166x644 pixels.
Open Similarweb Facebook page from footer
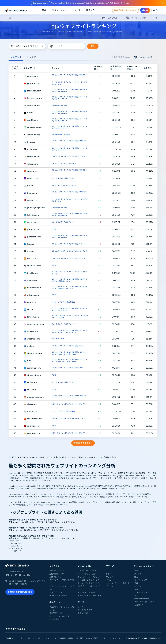click(7, 575)
